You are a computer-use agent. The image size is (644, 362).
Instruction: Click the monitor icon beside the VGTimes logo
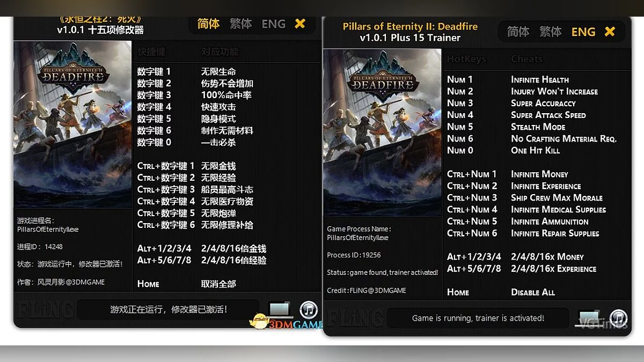pos(589,316)
